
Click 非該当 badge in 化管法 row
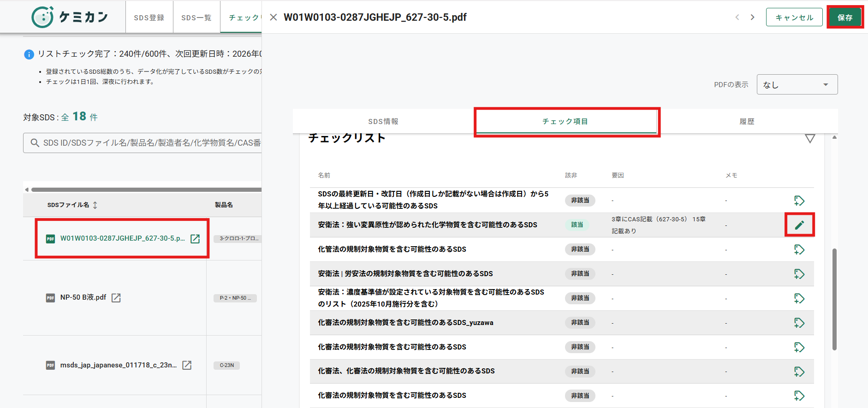580,249
